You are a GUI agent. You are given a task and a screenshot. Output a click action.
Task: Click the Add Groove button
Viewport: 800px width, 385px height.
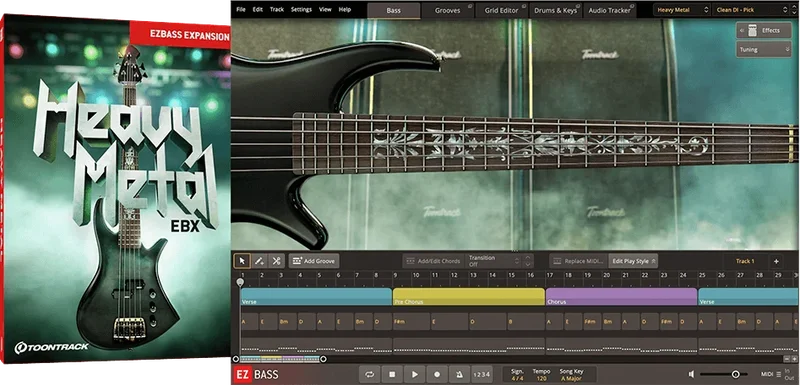tap(314, 261)
